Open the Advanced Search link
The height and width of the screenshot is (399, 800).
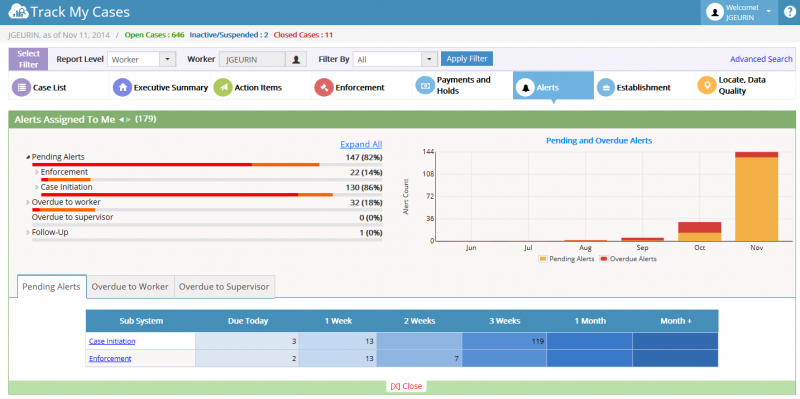(x=761, y=59)
